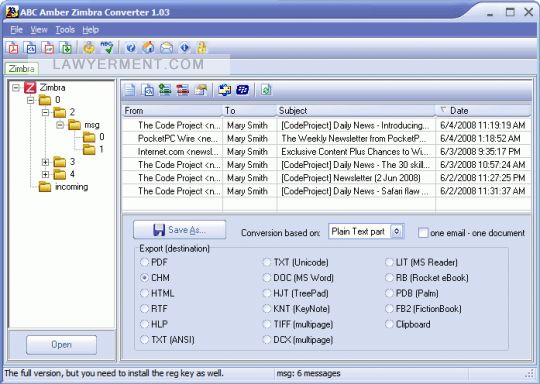
Task: Collapse folder 0 tree node
Action: point(31,100)
